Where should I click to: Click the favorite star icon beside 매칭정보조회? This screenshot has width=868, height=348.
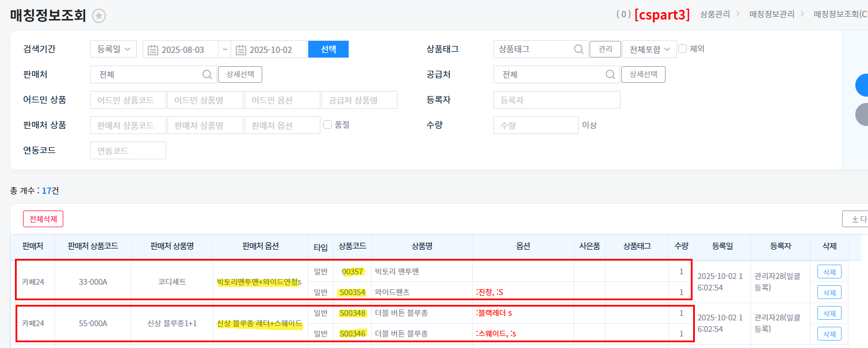point(99,16)
